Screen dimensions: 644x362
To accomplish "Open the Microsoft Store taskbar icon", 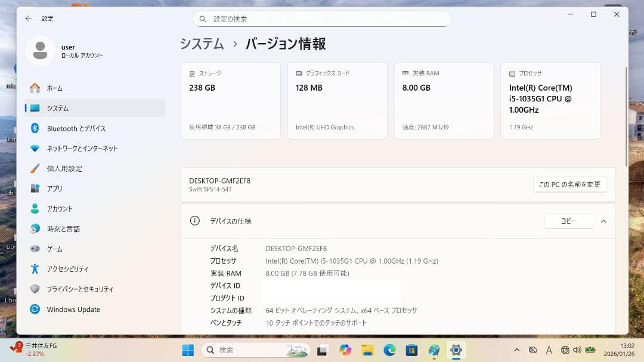I will click(x=410, y=350).
